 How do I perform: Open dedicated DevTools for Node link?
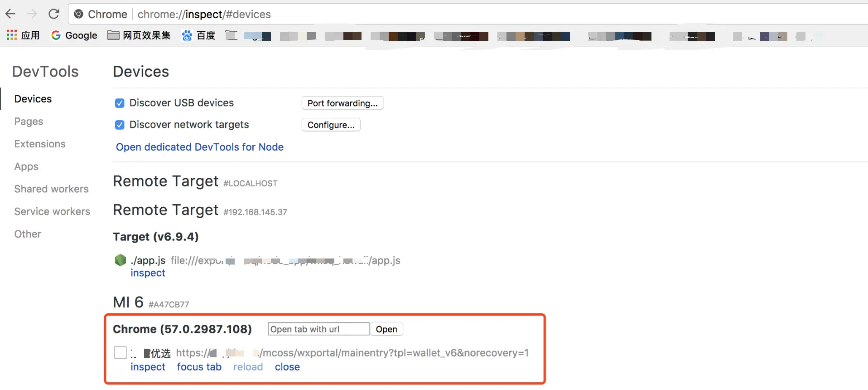[200, 147]
